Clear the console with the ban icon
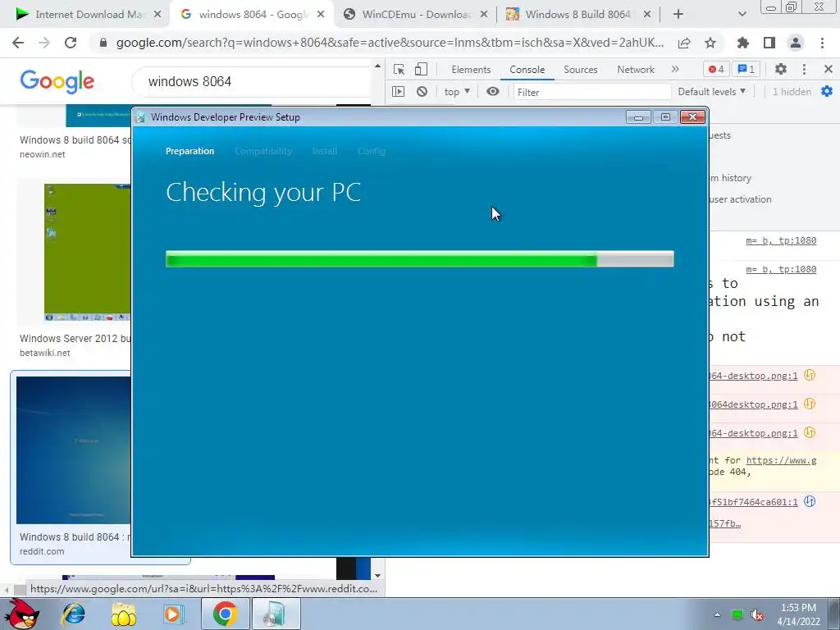This screenshot has height=630, width=840. pyautogui.click(x=422, y=92)
